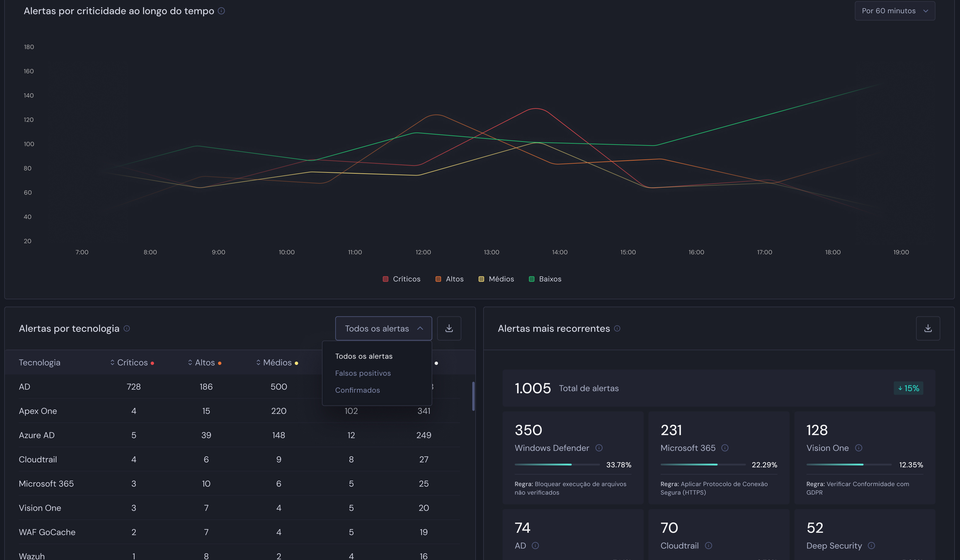The width and height of the screenshot is (960, 560).
Task: Click info icon next to Deep Security
Action: point(871,545)
